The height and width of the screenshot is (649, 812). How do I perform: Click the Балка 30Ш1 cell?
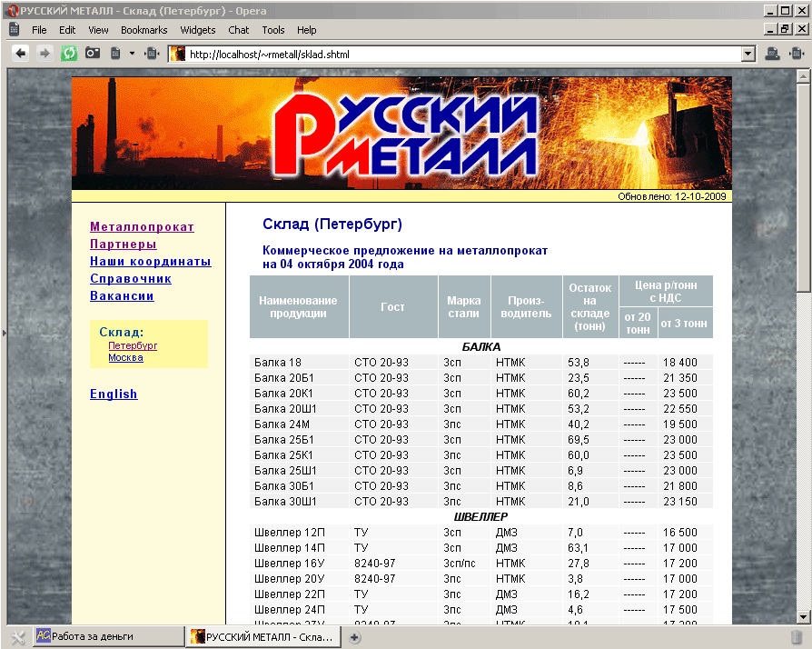point(299,501)
